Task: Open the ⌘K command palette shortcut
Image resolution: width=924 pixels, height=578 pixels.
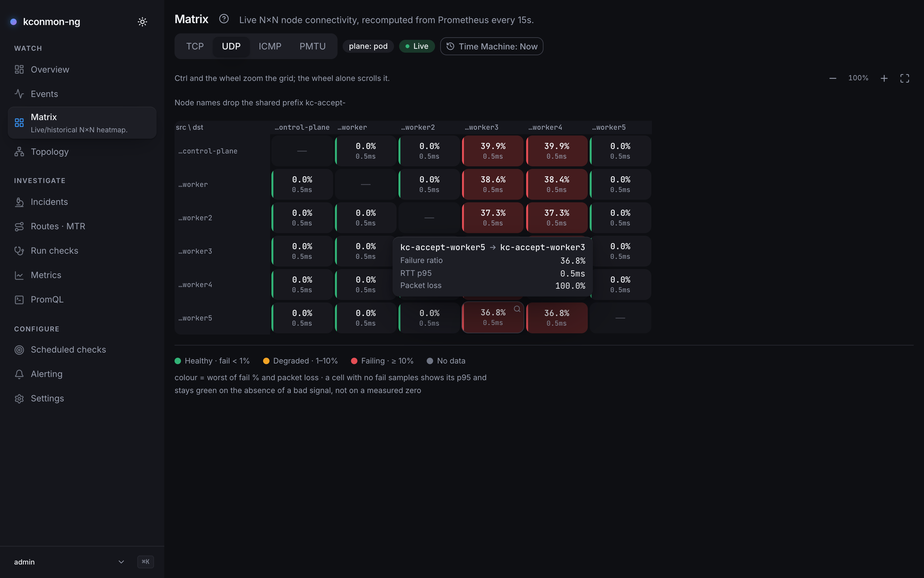Action: point(145,562)
